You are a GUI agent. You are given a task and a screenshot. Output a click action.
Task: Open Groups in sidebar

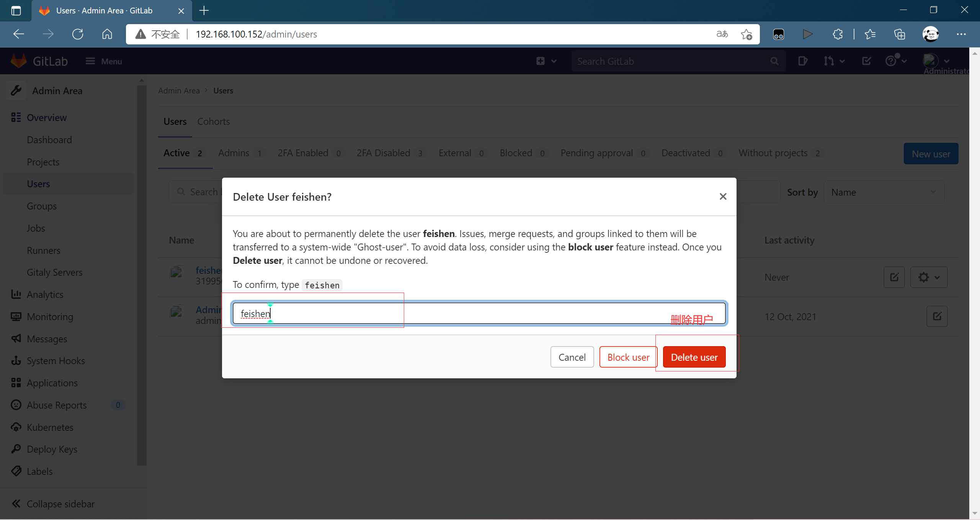[x=42, y=206]
